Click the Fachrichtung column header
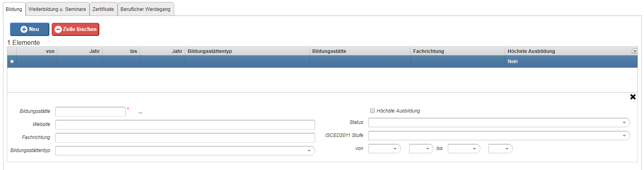 (x=457, y=51)
